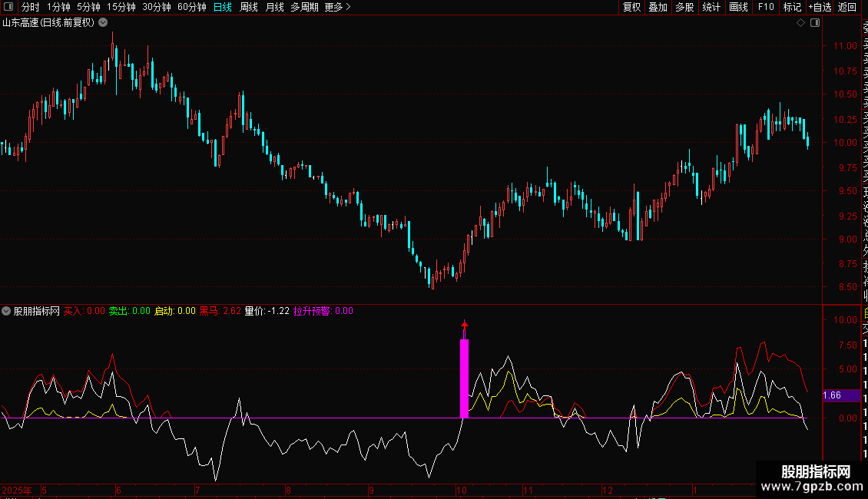Open the 画线 drawing tools

tap(738, 8)
